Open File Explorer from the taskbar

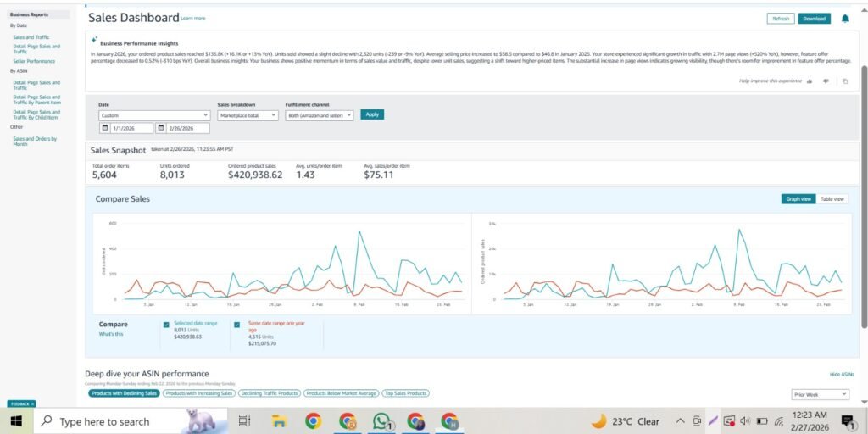[x=278, y=421]
